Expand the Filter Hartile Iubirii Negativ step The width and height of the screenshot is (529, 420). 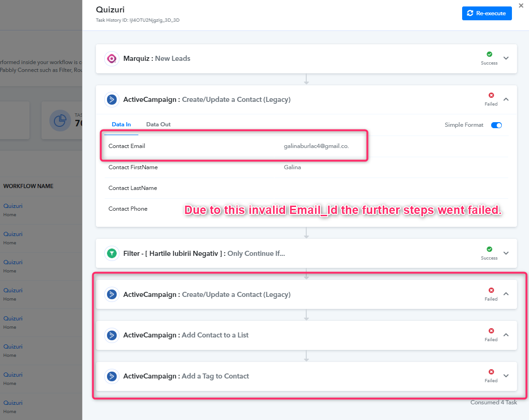[506, 253]
